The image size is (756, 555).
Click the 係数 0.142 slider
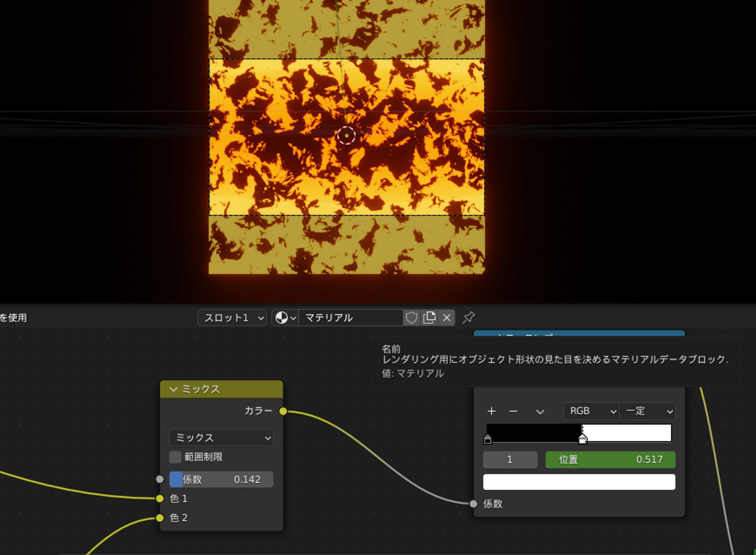[221, 479]
